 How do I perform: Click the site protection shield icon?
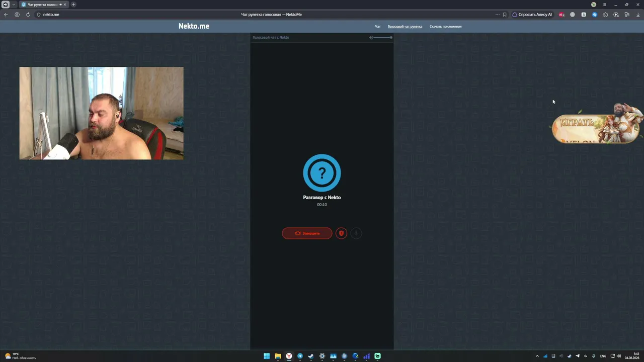pyautogui.click(x=39, y=15)
